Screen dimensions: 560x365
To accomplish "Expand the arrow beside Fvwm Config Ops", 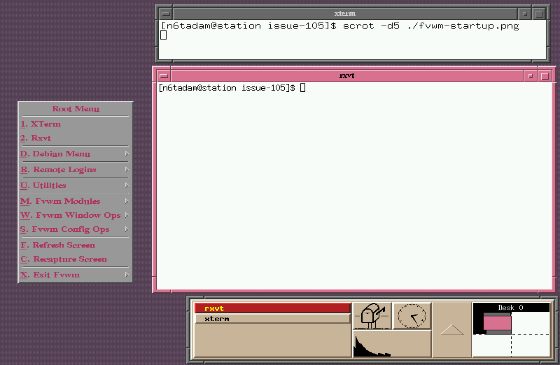I will pos(126,229).
